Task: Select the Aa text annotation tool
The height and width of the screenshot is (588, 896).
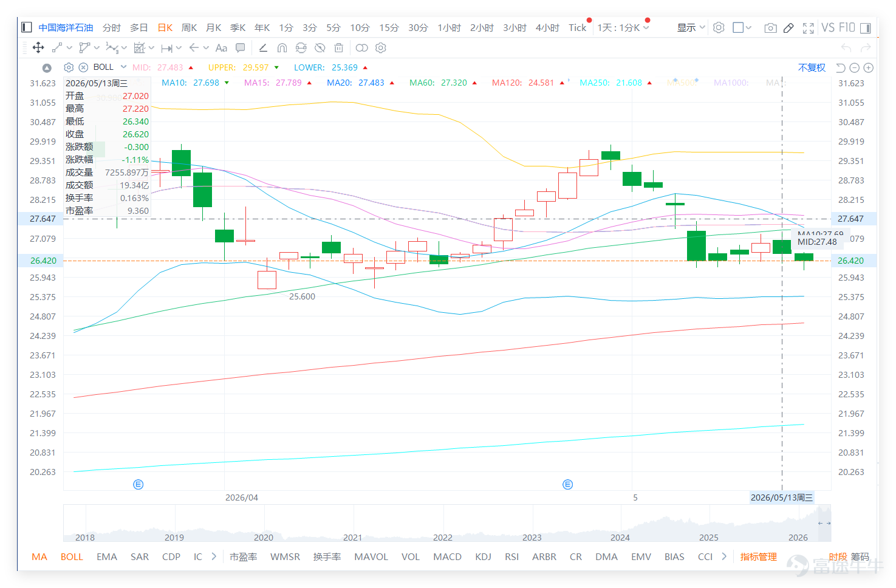Action: point(221,47)
